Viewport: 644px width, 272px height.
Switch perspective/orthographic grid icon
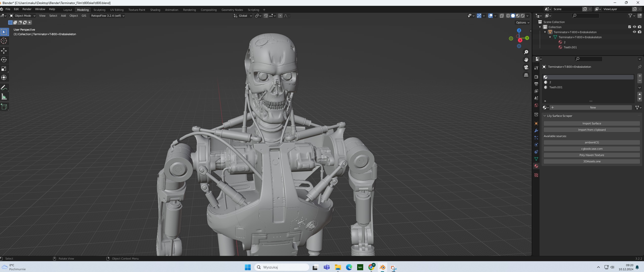526,75
